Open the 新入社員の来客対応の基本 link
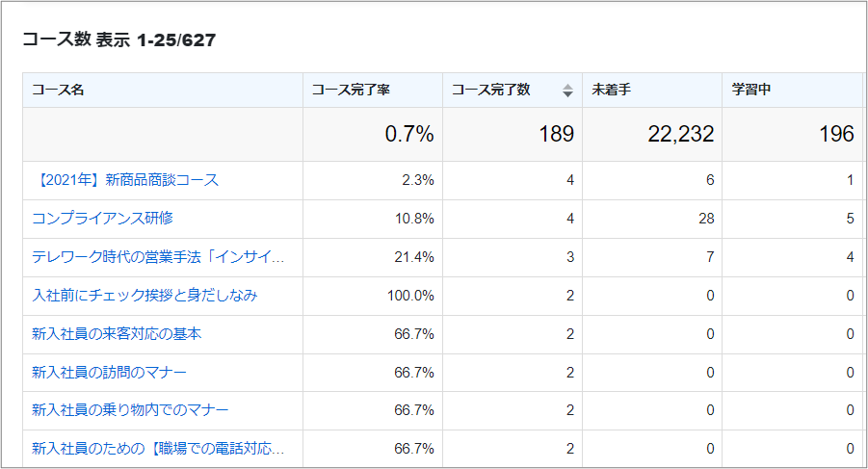868x469 pixels. point(117,334)
